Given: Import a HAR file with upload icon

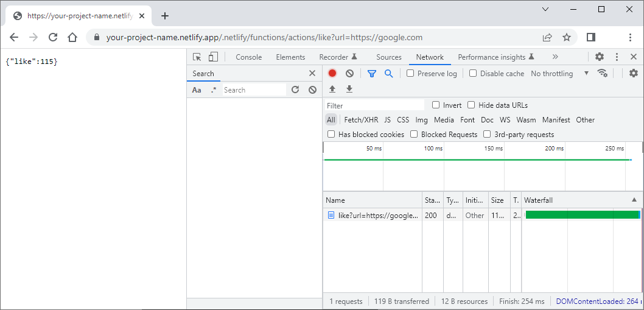Looking at the screenshot, I should point(332,90).
